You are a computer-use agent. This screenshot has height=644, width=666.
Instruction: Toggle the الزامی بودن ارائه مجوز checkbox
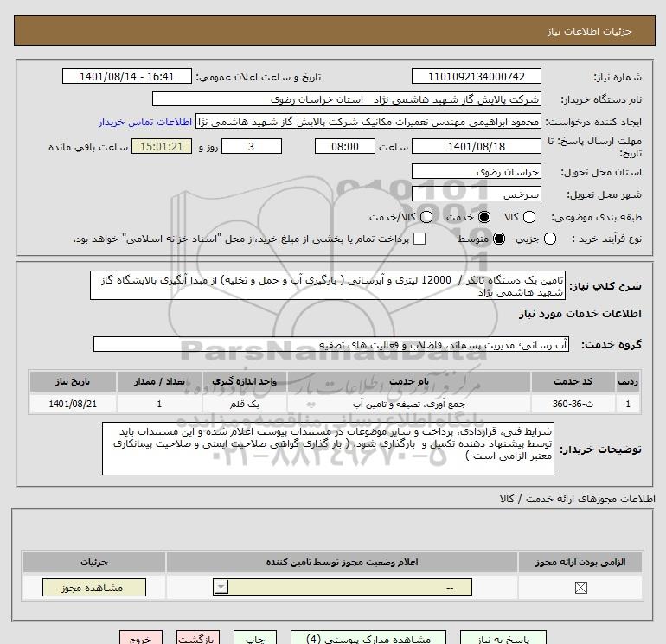coord(580,588)
